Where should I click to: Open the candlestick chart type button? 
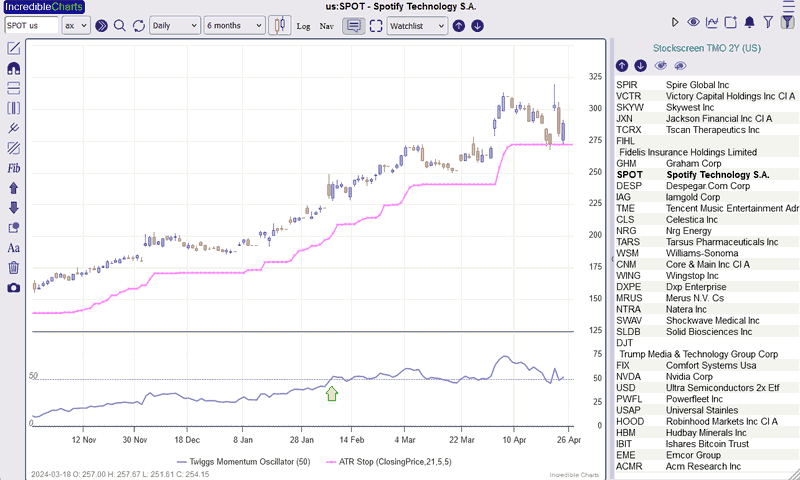pos(280,25)
